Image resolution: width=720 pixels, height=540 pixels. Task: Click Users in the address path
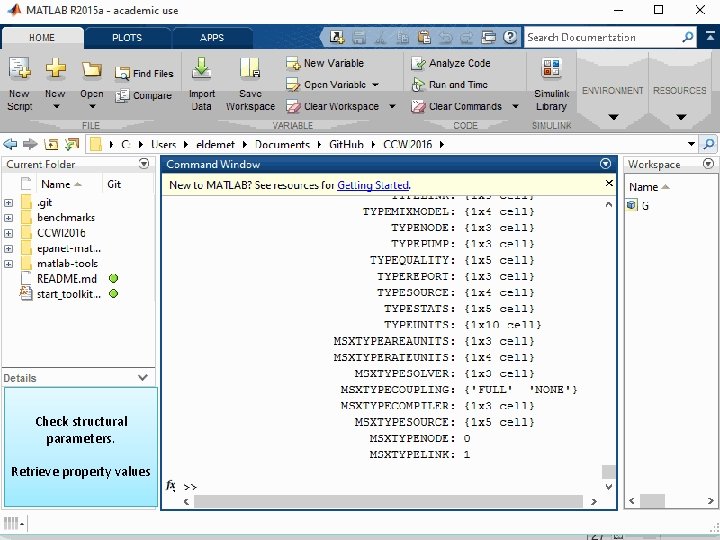[163, 145]
